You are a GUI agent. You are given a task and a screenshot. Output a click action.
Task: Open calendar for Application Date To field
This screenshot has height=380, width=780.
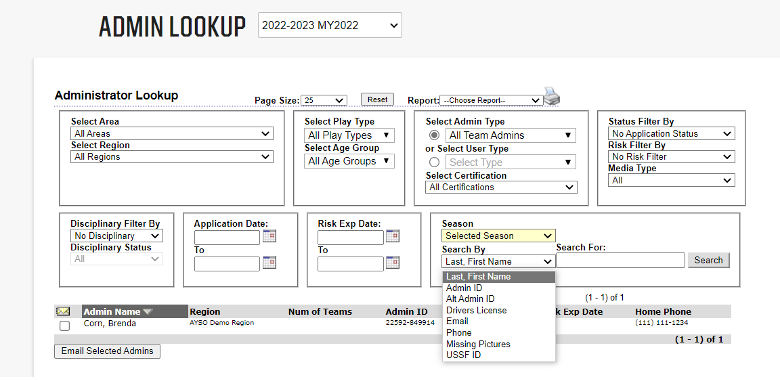[269, 262]
